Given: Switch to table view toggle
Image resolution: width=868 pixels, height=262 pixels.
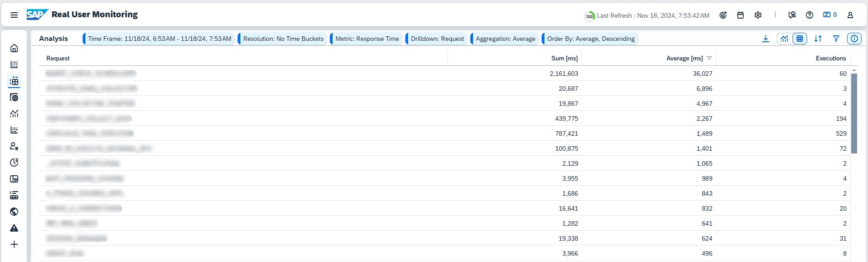Looking at the screenshot, I should pyautogui.click(x=800, y=39).
